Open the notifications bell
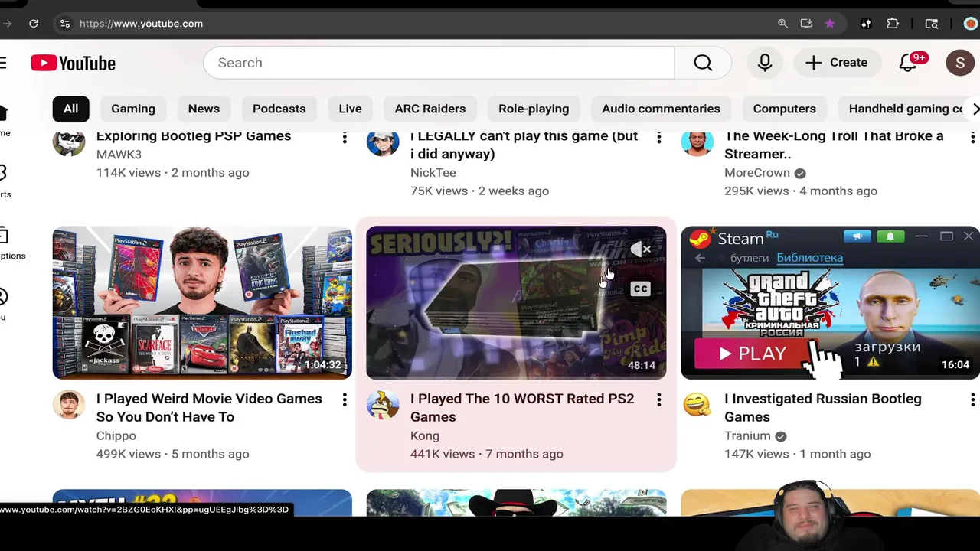 coord(908,63)
